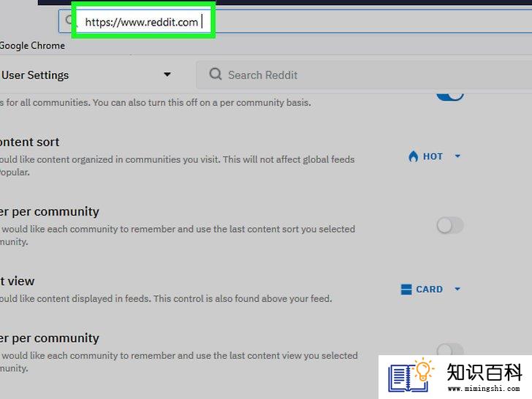The image size is (532, 399).
Task: Click the 't view' heading text
Action: tap(18, 281)
